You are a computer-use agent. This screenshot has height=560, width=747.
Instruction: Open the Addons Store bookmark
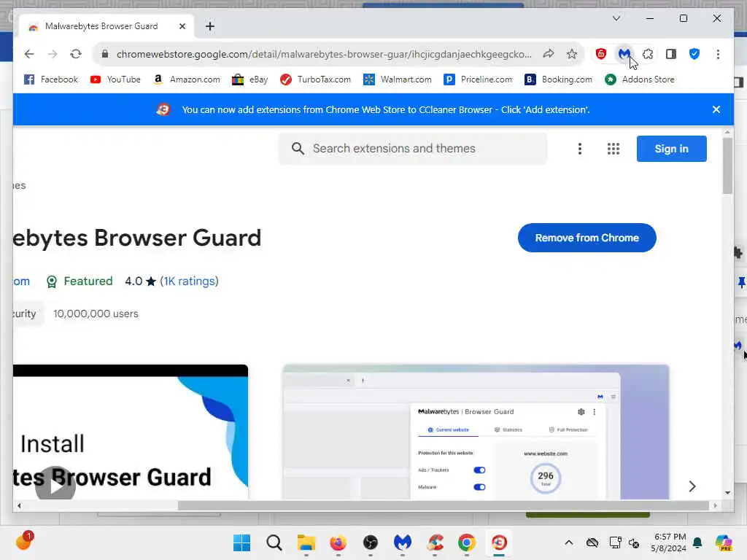point(639,79)
